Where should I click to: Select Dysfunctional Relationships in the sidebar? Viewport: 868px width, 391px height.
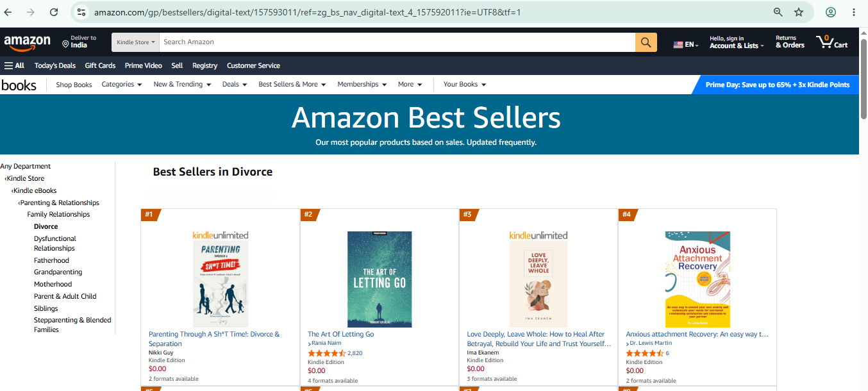click(x=55, y=244)
